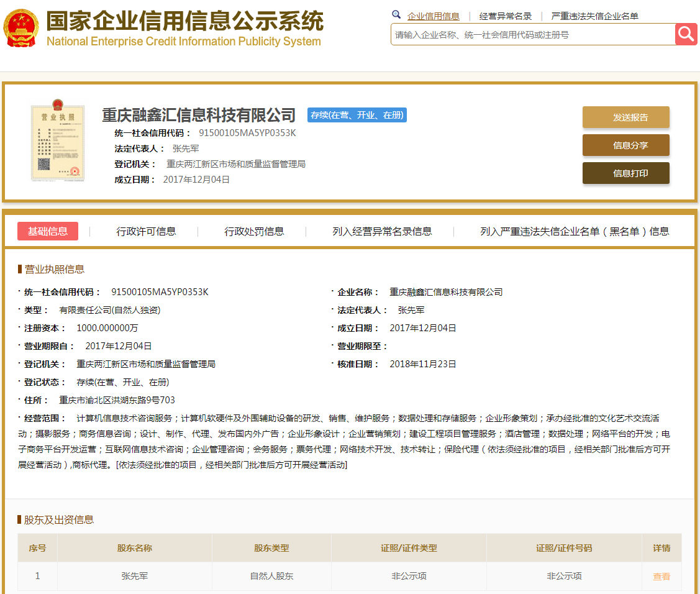The image size is (700, 594).
Task: Click the 存续(在营、开业、在册) status badge
Action: [357, 115]
